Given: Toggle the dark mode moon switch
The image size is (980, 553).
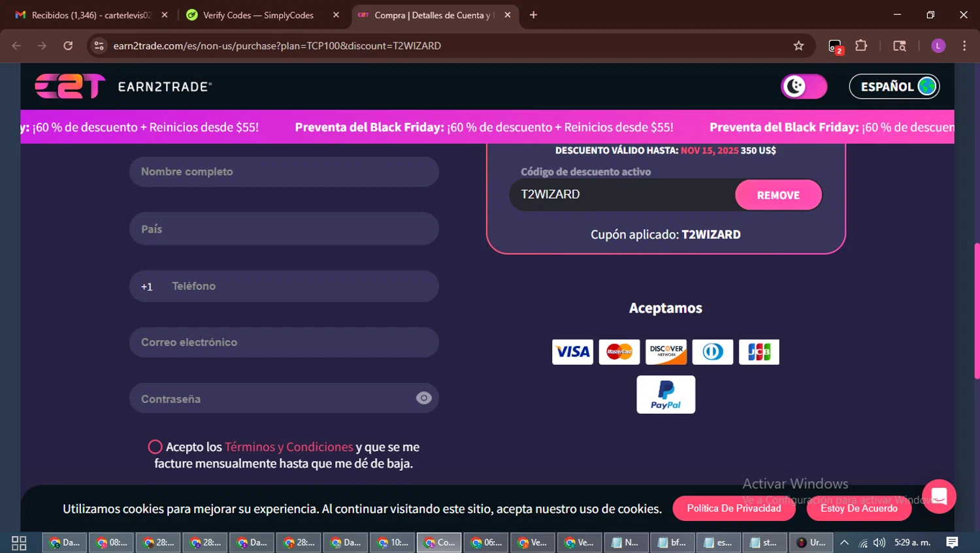Looking at the screenshot, I should tap(804, 86).
